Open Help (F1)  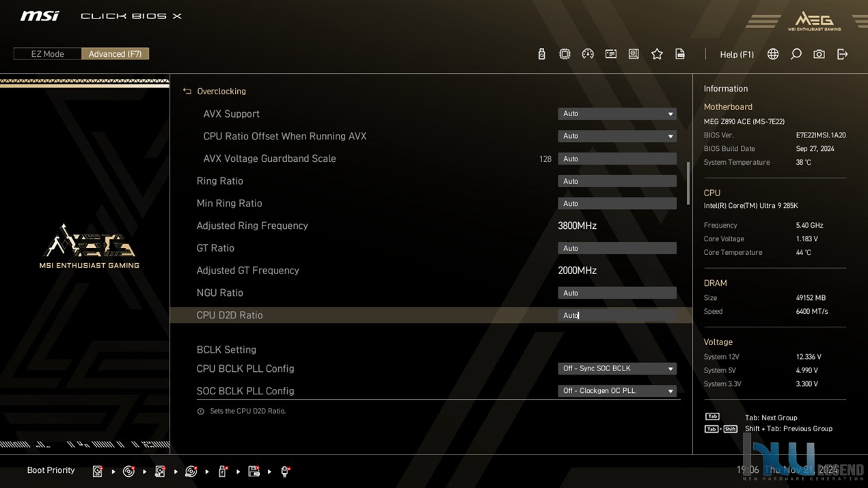click(x=737, y=55)
